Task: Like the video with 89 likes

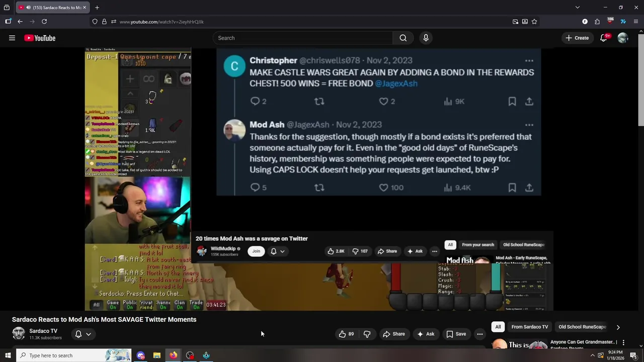Action: coord(346,334)
